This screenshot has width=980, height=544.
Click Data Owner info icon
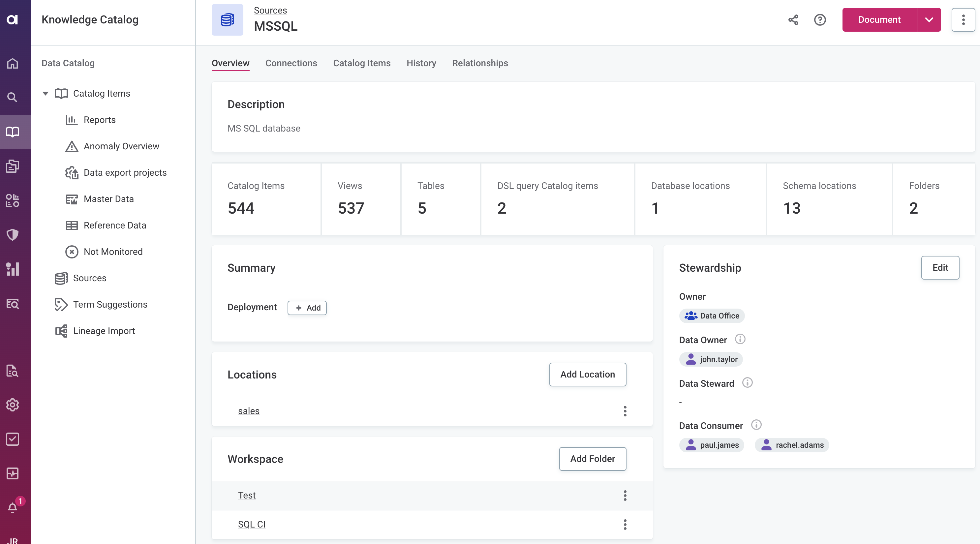click(740, 339)
